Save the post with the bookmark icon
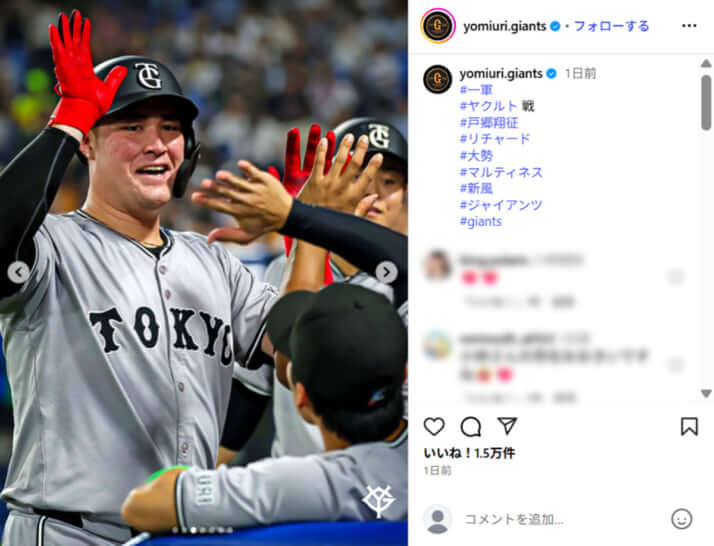 tap(689, 427)
